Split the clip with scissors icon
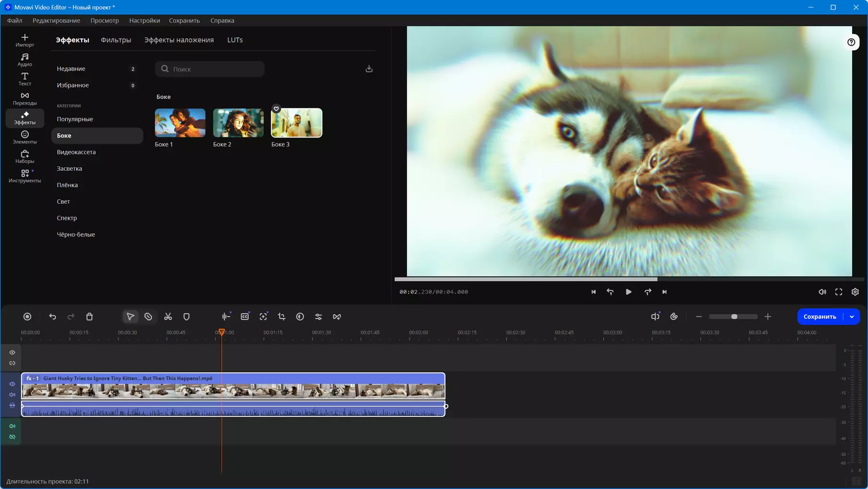This screenshot has height=489, width=868. click(x=168, y=316)
